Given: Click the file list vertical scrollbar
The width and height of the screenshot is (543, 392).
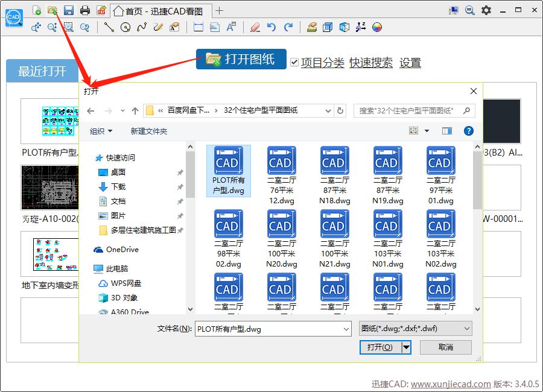Looking at the screenshot, I should pyautogui.click(x=477, y=180).
